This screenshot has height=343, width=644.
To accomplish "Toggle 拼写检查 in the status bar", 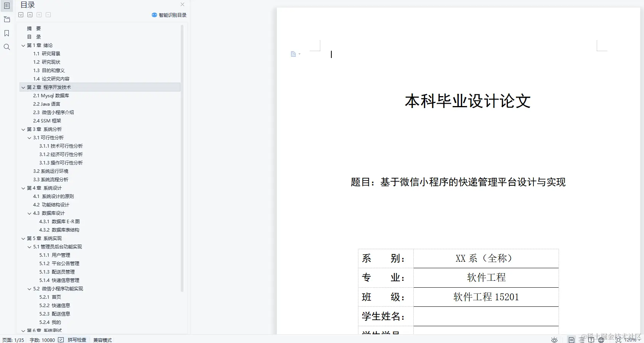I will click(77, 340).
